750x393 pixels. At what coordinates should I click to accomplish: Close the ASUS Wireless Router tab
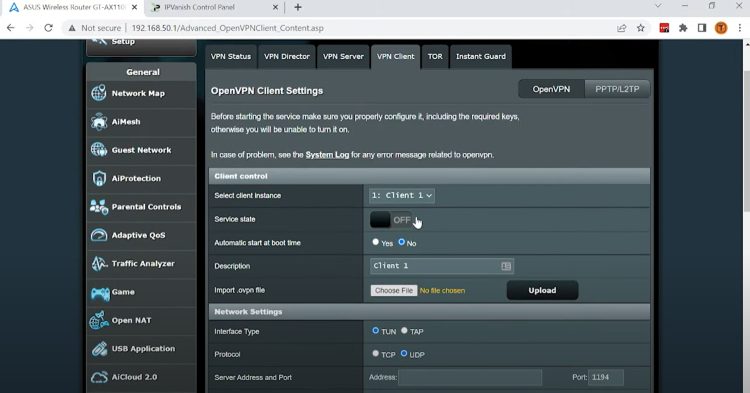[135, 7]
